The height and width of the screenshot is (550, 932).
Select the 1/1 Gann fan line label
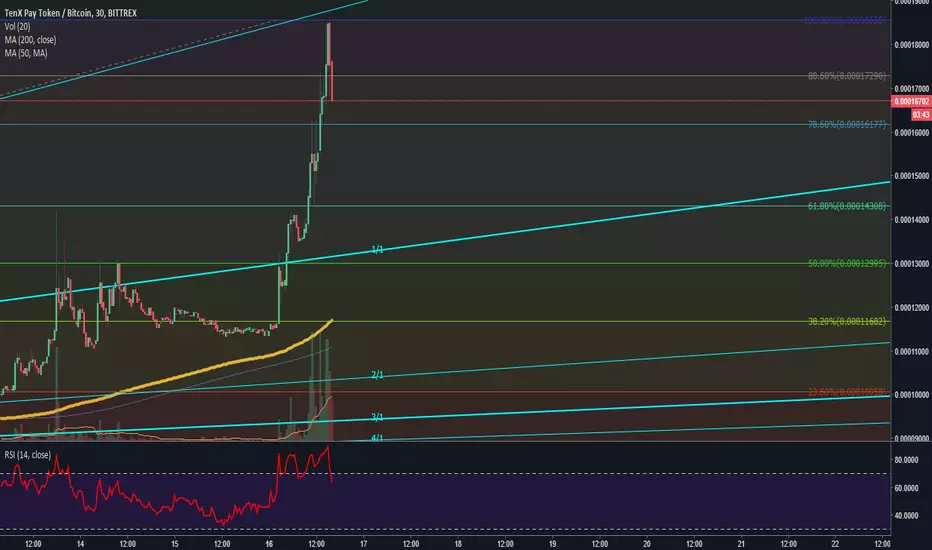(x=377, y=250)
